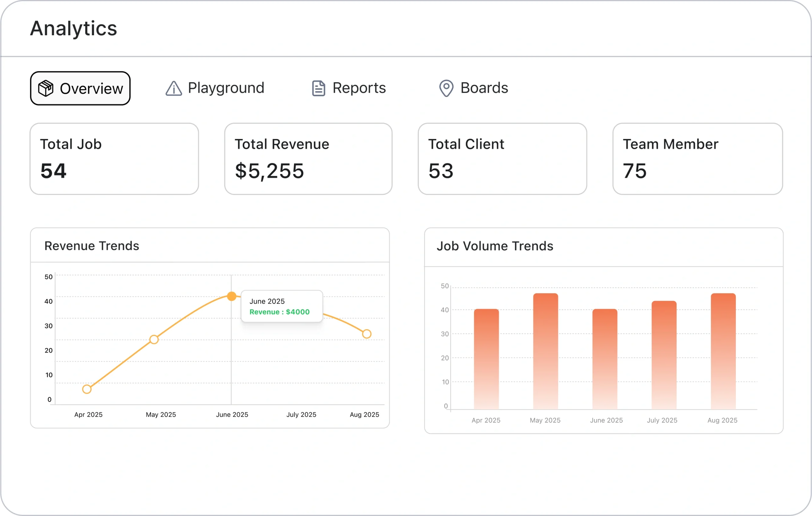Viewport: 812px width, 516px height.
Task: Open the Total Revenue card
Action: [x=308, y=159]
